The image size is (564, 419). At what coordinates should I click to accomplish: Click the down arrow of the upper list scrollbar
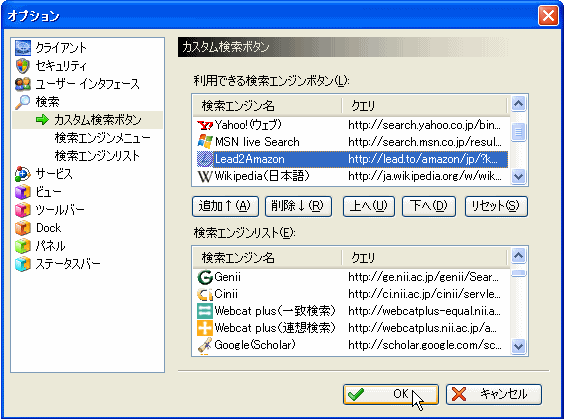coord(518,176)
